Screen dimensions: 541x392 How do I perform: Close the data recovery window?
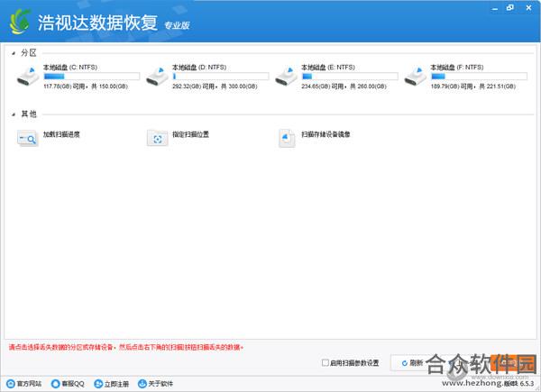click(528, 7)
